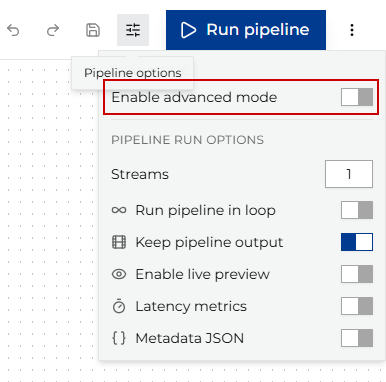This screenshot has height=382, width=386.
Task: Open the pipeline options sliders icon
Action: click(x=133, y=30)
